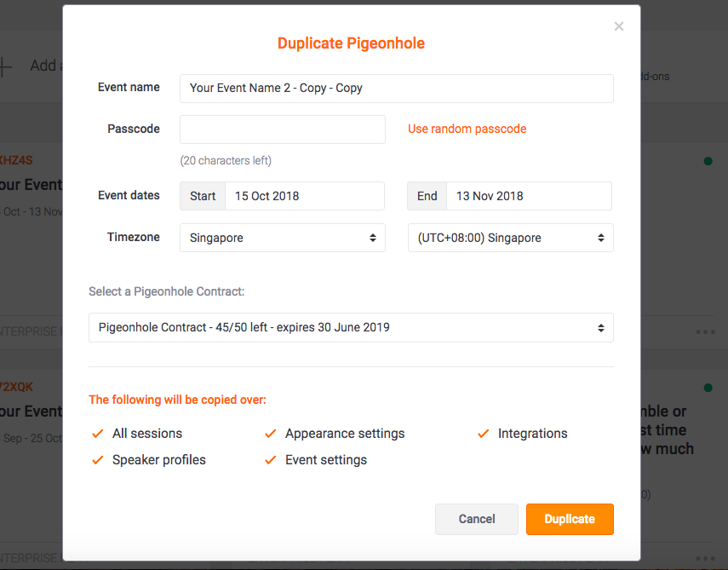The height and width of the screenshot is (570, 728).
Task: Click the All sessions checkmark icon
Action: pos(98,434)
